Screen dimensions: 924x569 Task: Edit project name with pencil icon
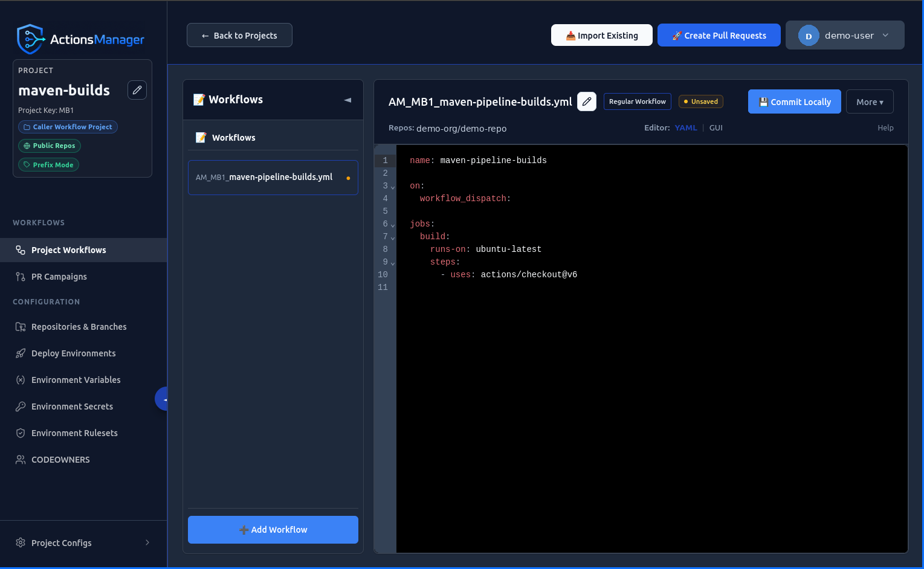point(137,90)
